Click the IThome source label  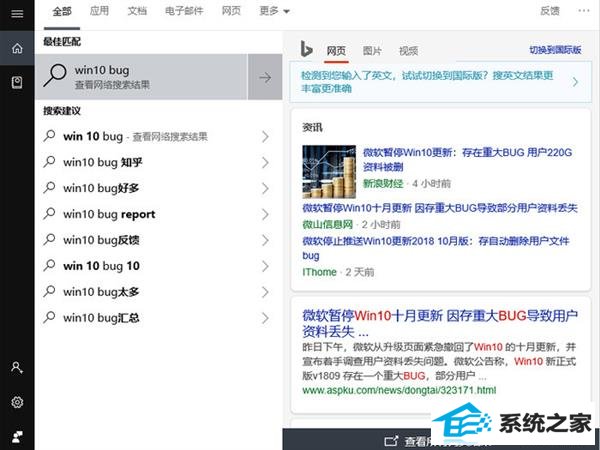[x=320, y=272]
